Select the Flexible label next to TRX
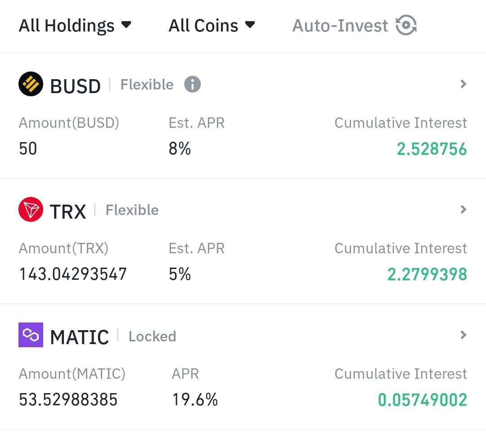 [132, 210]
